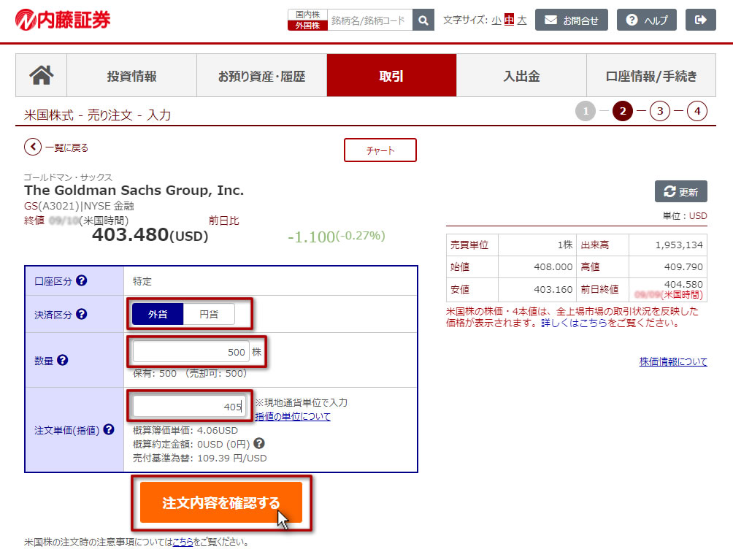Click the 特定 account type value
This screenshot has width=733, height=560.
point(142,281)
